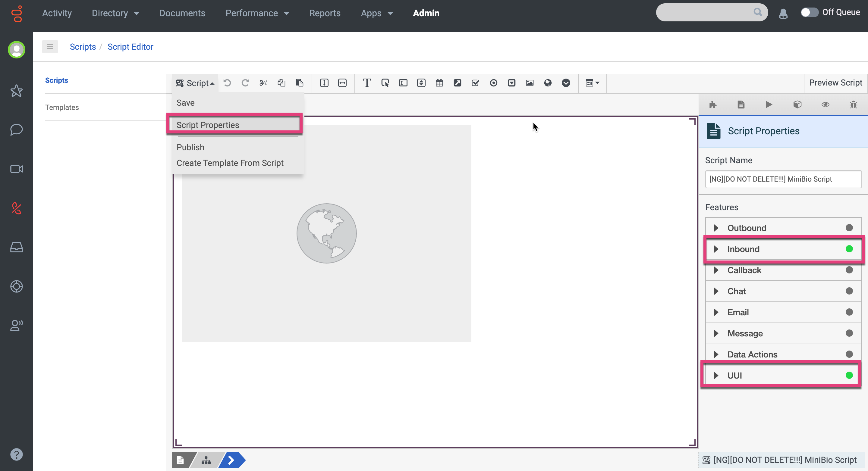868x471 pixels.
Task: Expand the Data Actions feature
Action: tap(716, 354)
